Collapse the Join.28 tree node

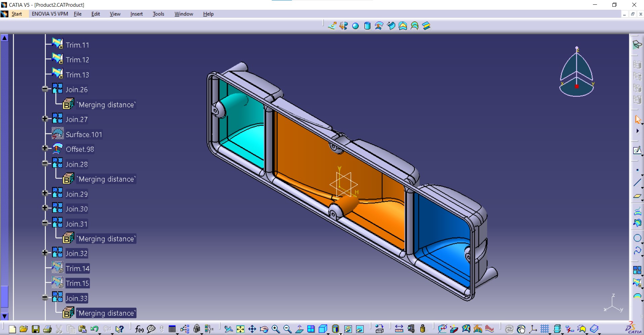click(45, 163)
